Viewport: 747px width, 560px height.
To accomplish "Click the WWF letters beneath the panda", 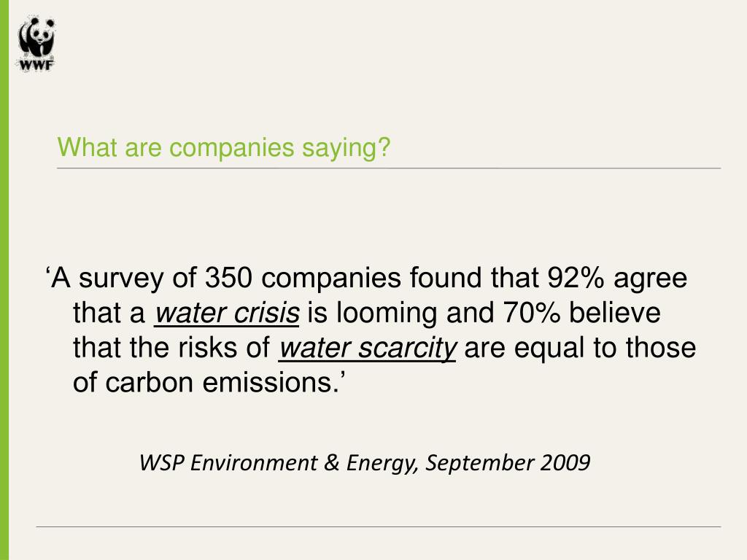I will (x=36, y=64).
